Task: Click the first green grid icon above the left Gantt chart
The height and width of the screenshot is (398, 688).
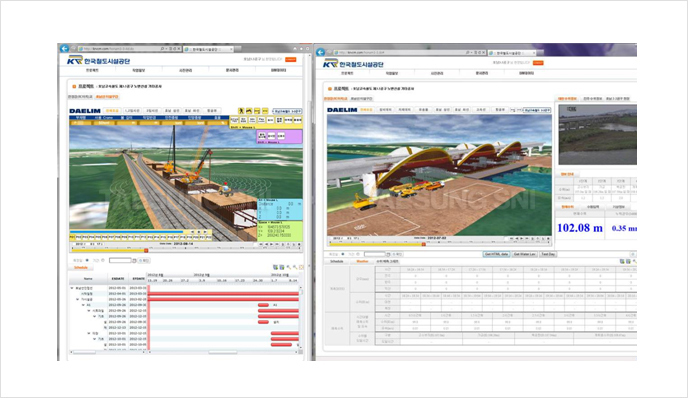Action: point(276,267)
